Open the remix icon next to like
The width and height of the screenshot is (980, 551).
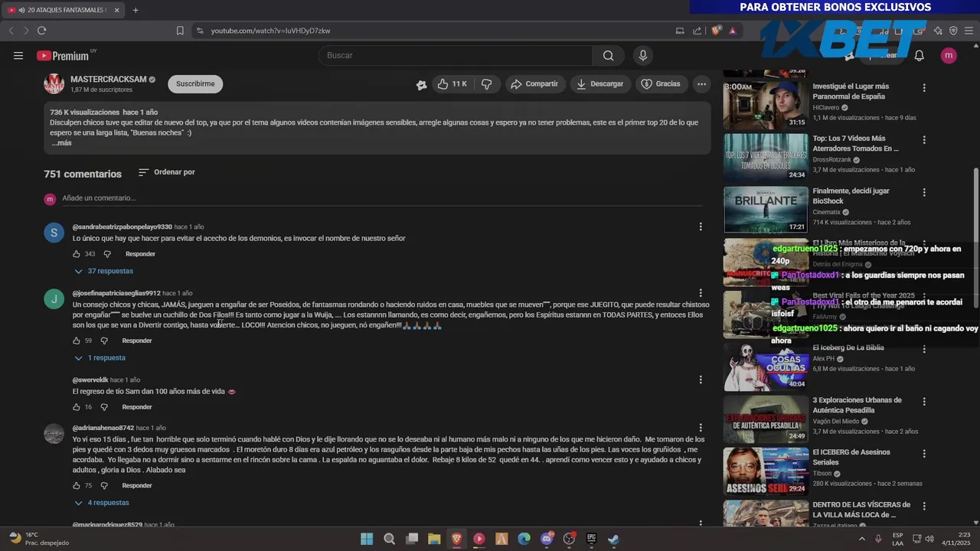(x=421, y=85)
